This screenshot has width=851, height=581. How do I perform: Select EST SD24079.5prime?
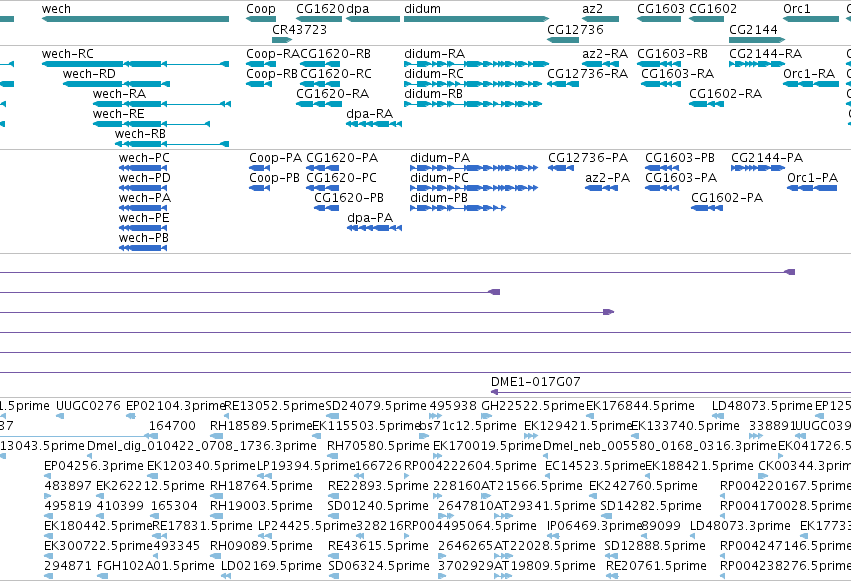coord(332,416)
